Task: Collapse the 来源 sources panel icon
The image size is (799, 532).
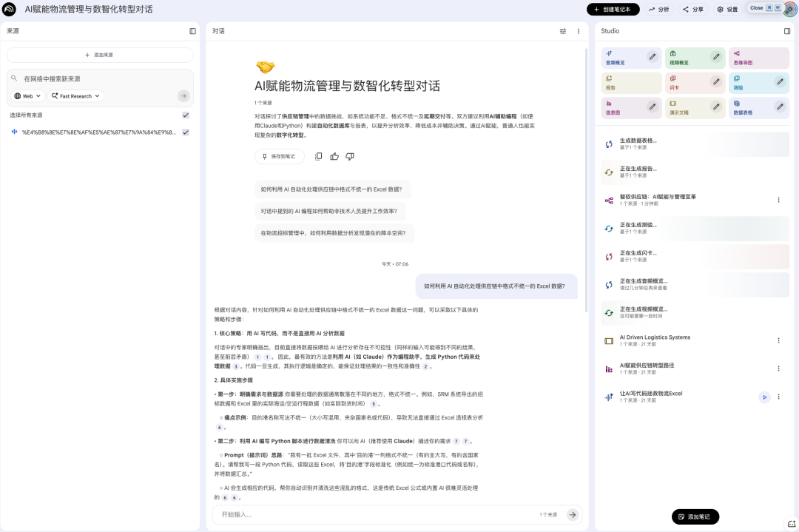Action: (192, 31)
